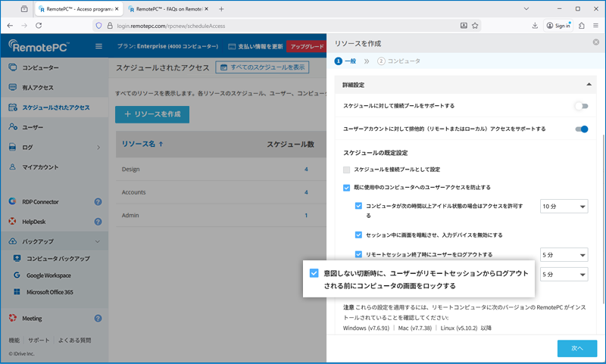606x364 pixels.
Task: Open help for HelpDesk
Action: coord(98,222)
